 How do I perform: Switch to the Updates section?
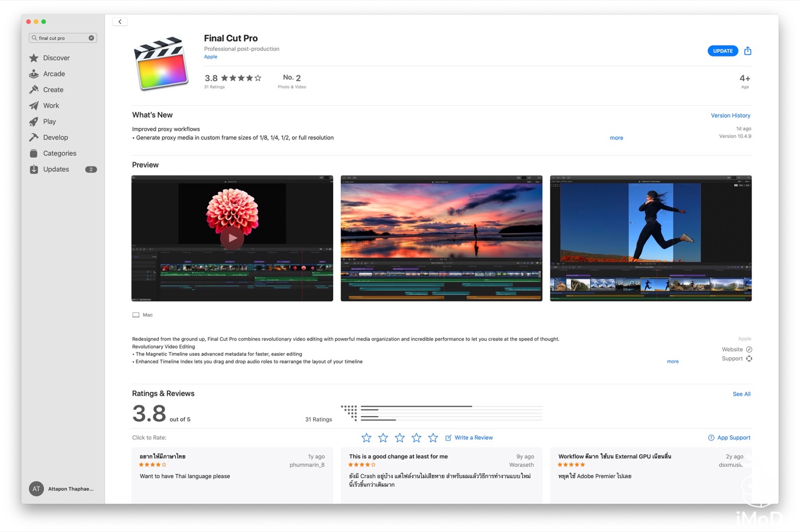pos(56,169)
